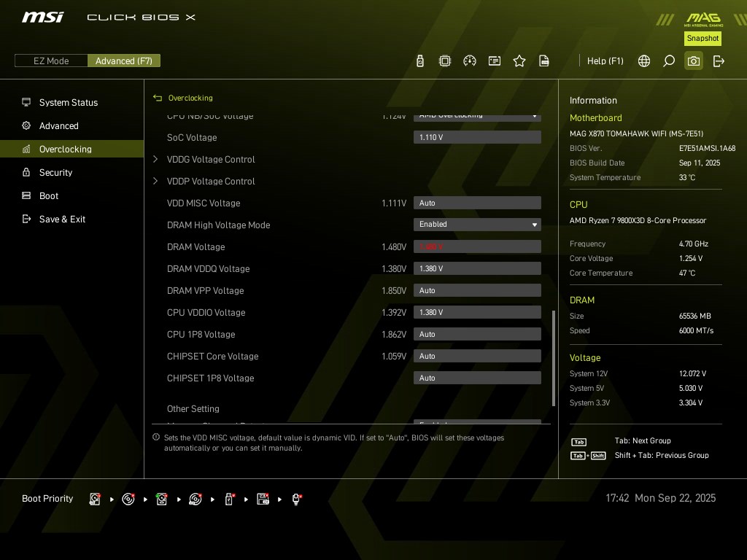Click the DRAM Speed 6000 MT/s value
The height and width of the screenshot is (560, 747).
pyautogui.click(x=696, y=330)
